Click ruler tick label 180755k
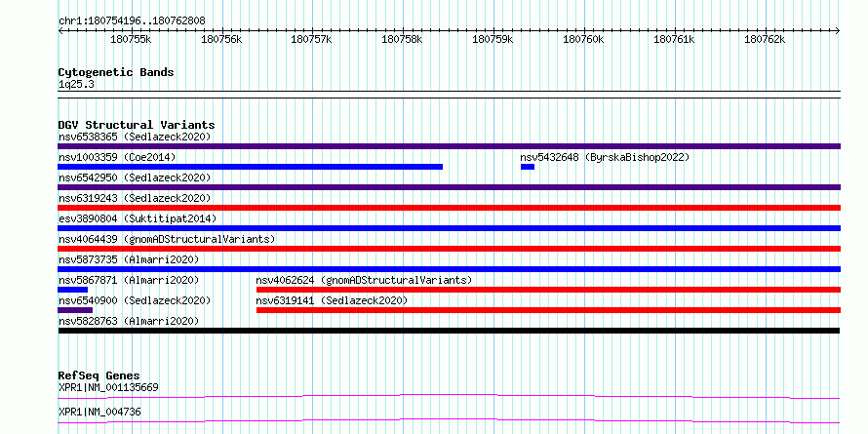This screenshot has height=434, width=868. (x=132, y=39)
